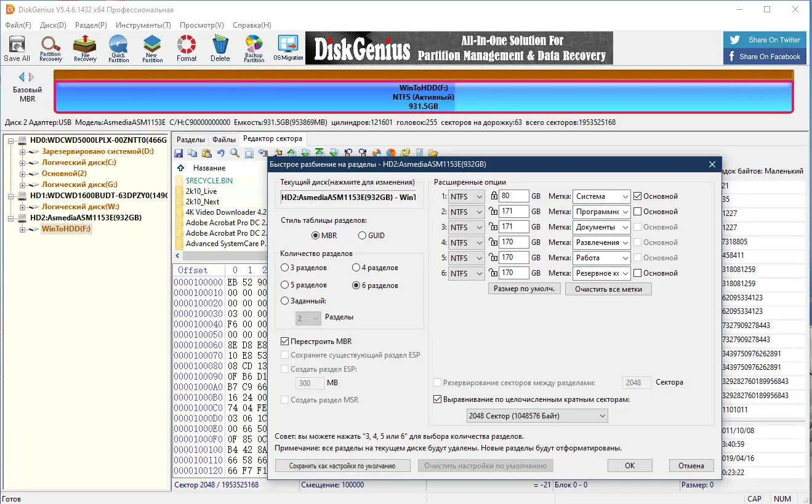Screen dimensions: 812x504
Task: Confirm the dialog with OK
Action: (630, 466)
